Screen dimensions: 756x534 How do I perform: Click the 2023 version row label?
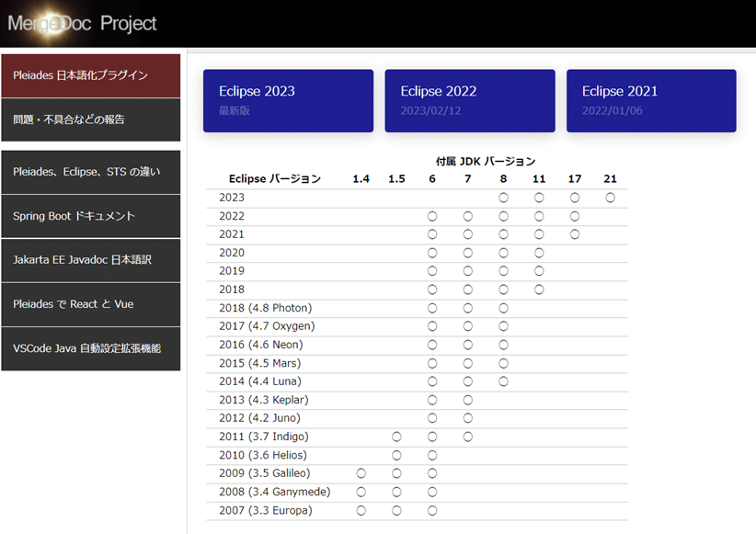tap(232, 198)
